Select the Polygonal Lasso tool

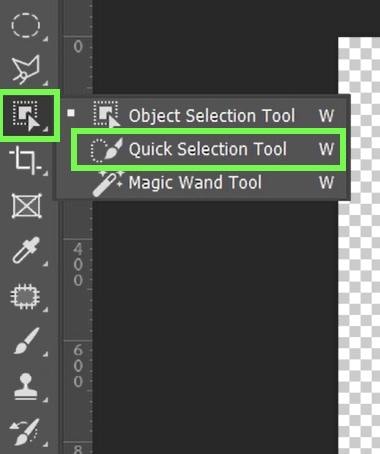26,69
